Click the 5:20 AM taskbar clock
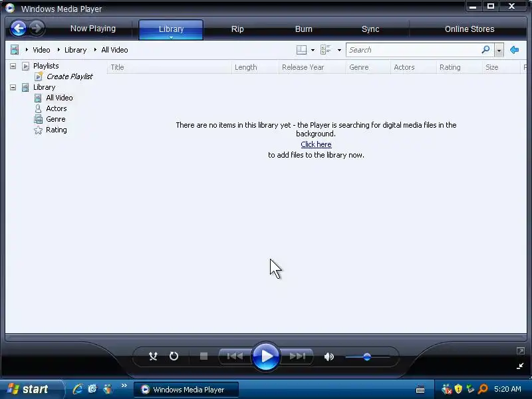This screenshot has width=532, height=399. pos(507,389)
